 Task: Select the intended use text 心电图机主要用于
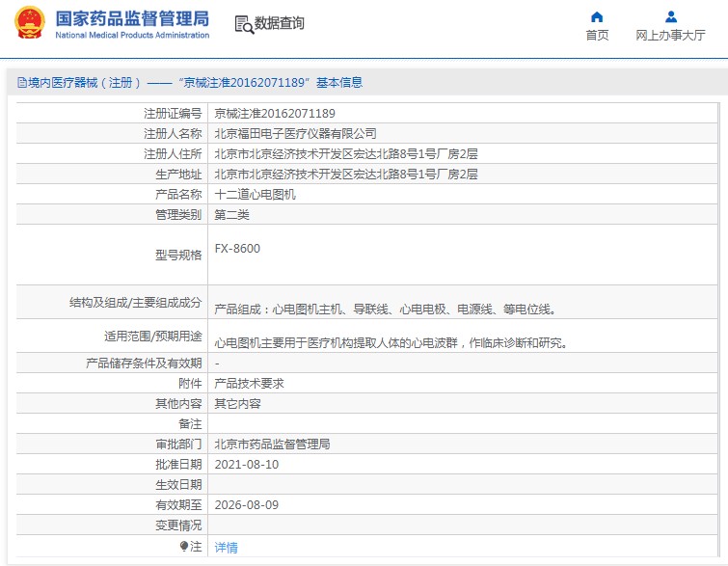point(391,343)
